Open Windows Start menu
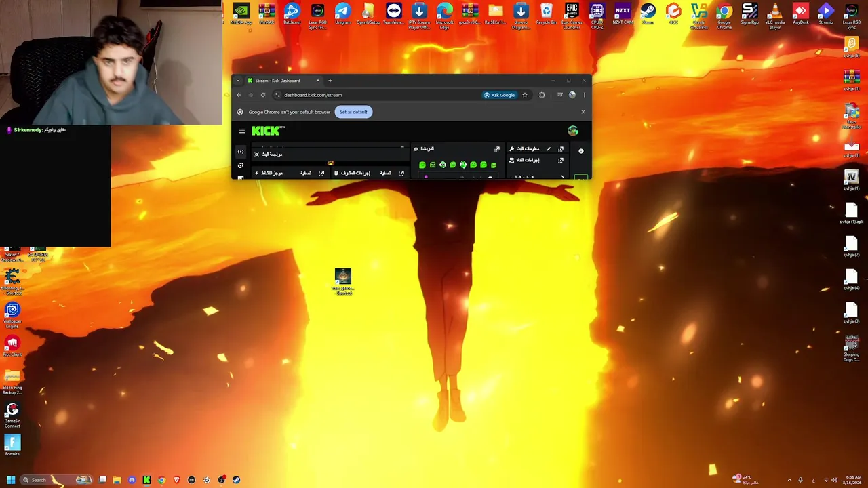The width and height of the screenshot is (868, 488). point(11,480)
